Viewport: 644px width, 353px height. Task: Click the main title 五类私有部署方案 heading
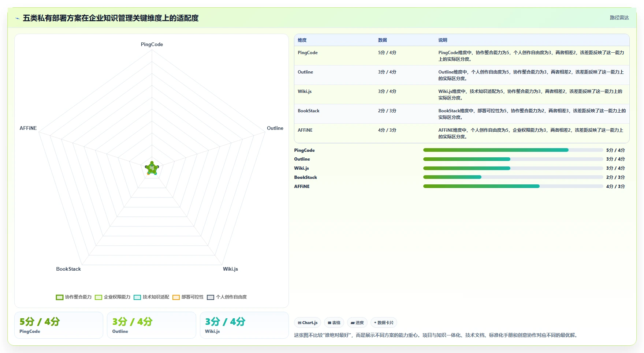click(111, 18)
